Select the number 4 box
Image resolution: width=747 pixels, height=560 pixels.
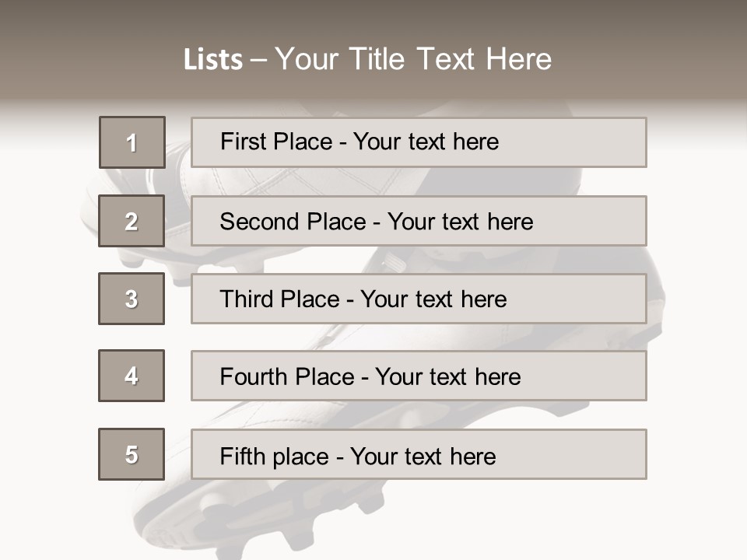tap(132, 376)
